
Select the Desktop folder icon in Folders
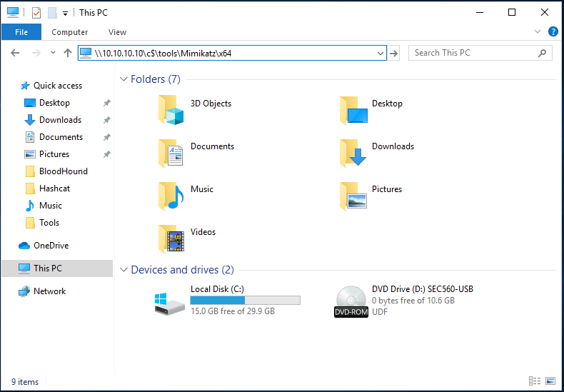pos(353,110)
